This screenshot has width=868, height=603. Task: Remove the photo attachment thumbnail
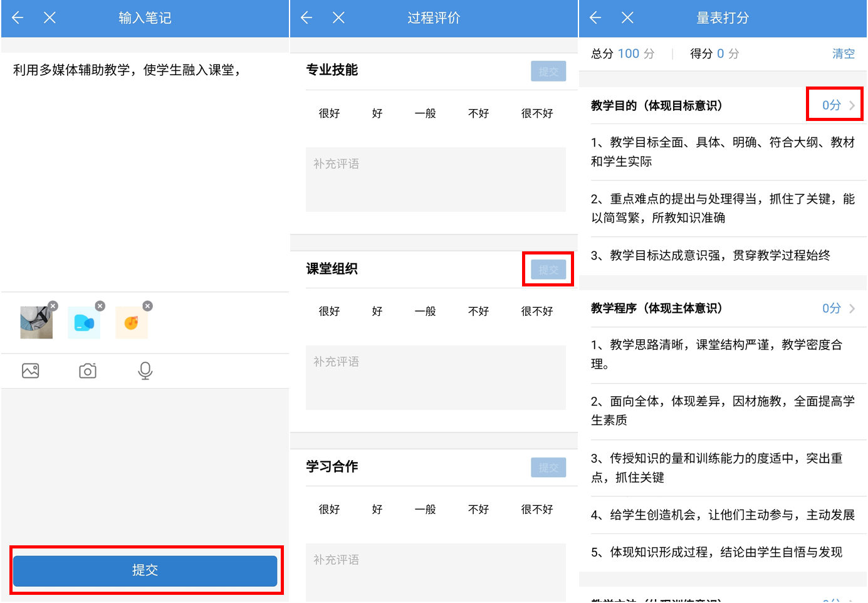53,306
